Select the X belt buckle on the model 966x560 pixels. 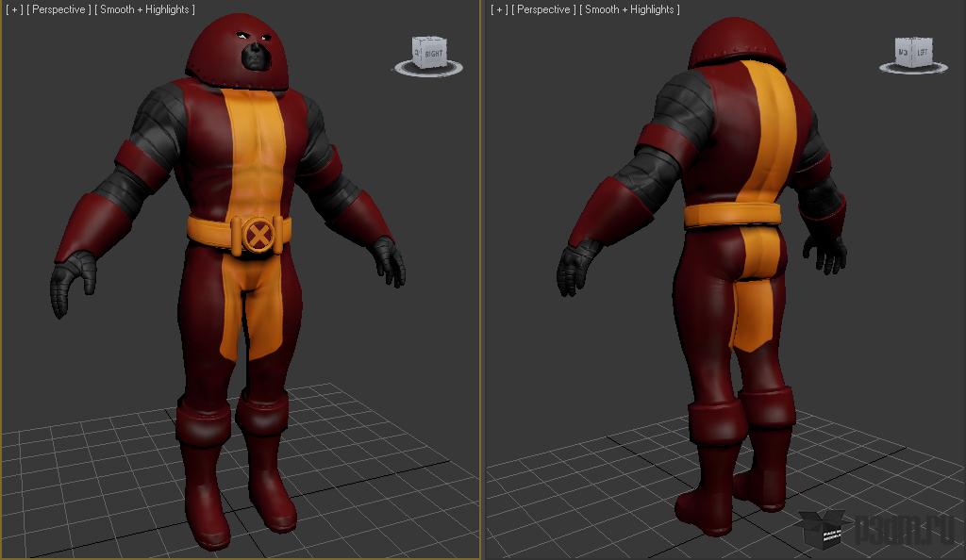click(x=258, y=235)
